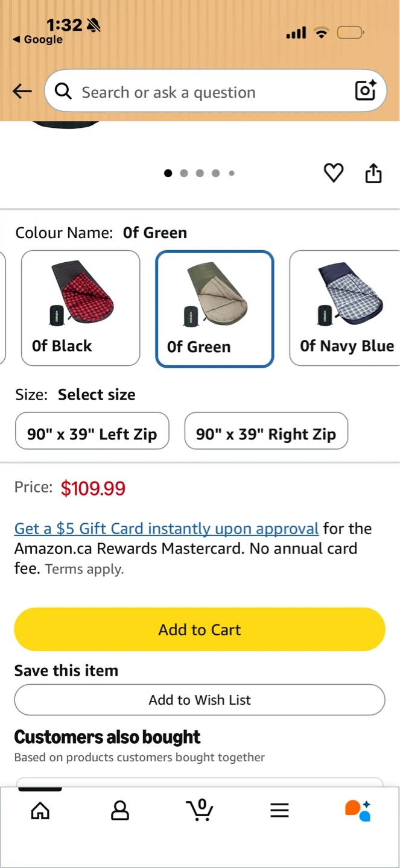
Task: Go to Home tab
Action: point(40,811)
